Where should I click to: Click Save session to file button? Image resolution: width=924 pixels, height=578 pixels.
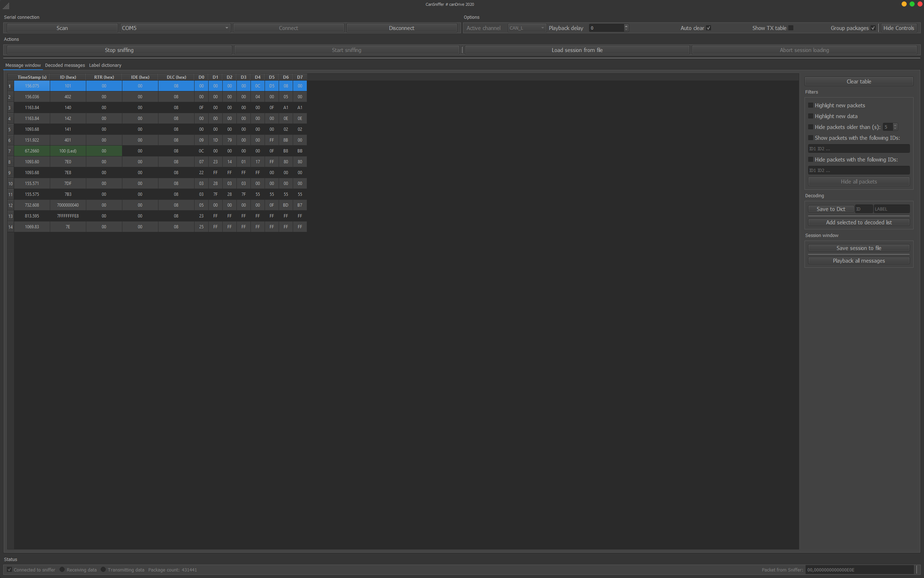click(x=859, y=248)
